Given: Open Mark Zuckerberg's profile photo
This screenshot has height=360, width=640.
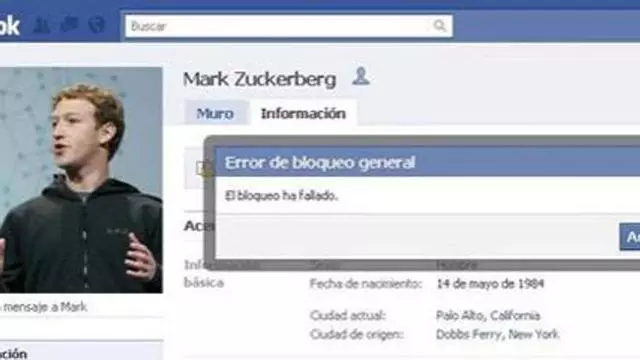Looking at the screenshot, I should tap(81, 180).
